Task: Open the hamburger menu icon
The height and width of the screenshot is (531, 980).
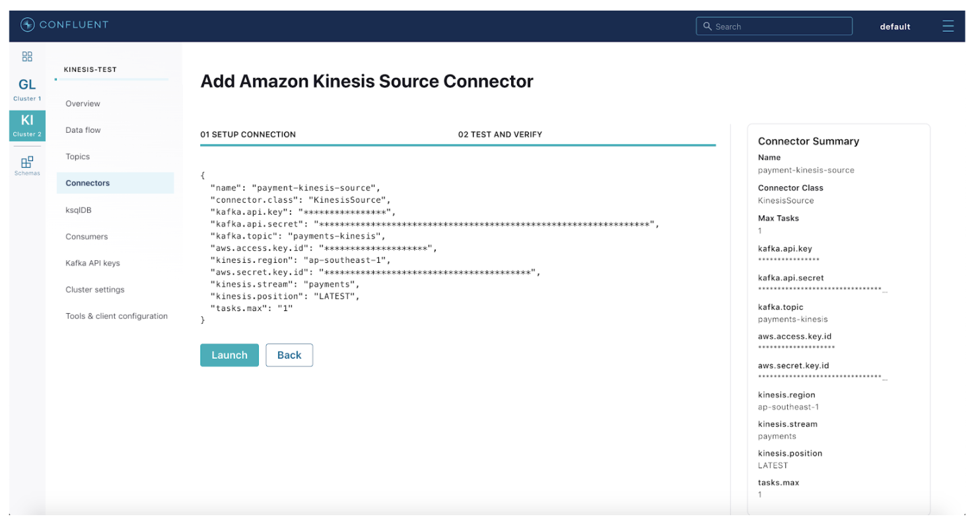Action: click(948, 26)
